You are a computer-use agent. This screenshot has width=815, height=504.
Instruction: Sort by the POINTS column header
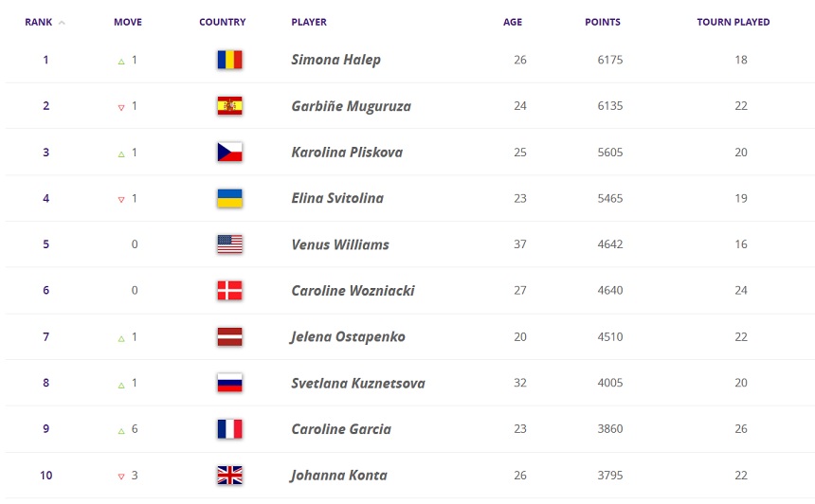(603, 22)
